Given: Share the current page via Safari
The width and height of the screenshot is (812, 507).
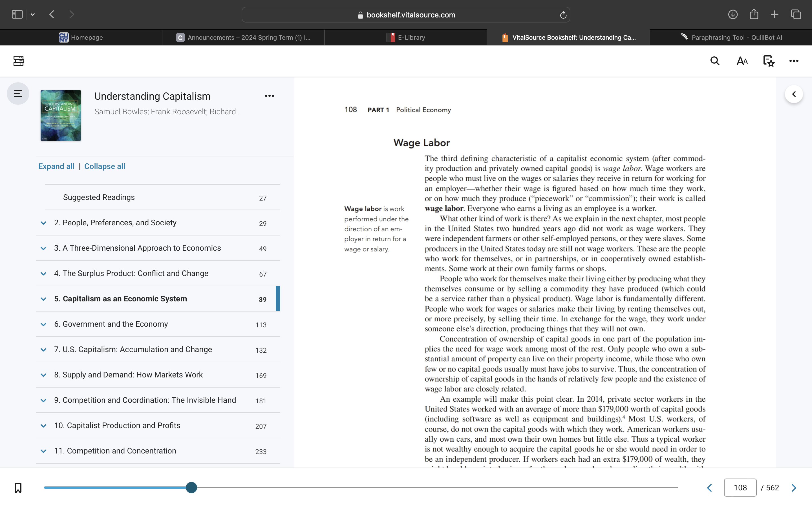Looking at the screenshot, I should click(x=754, y=14).
